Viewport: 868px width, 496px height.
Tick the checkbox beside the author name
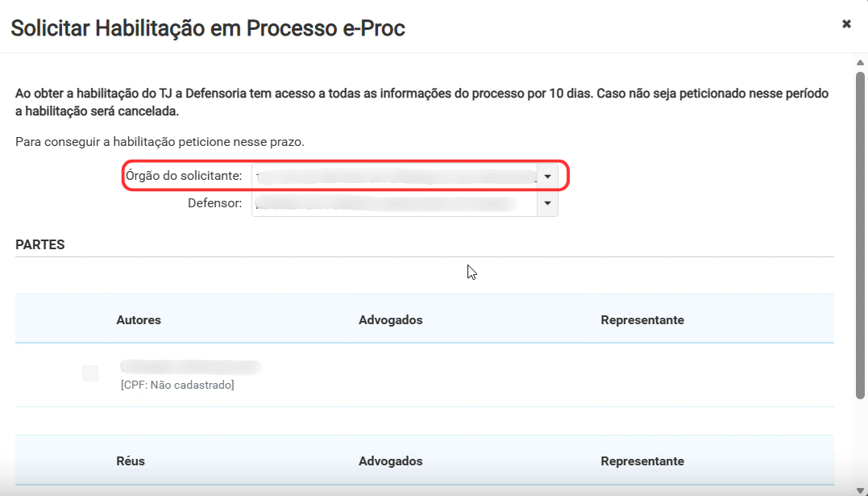[90, 373]
